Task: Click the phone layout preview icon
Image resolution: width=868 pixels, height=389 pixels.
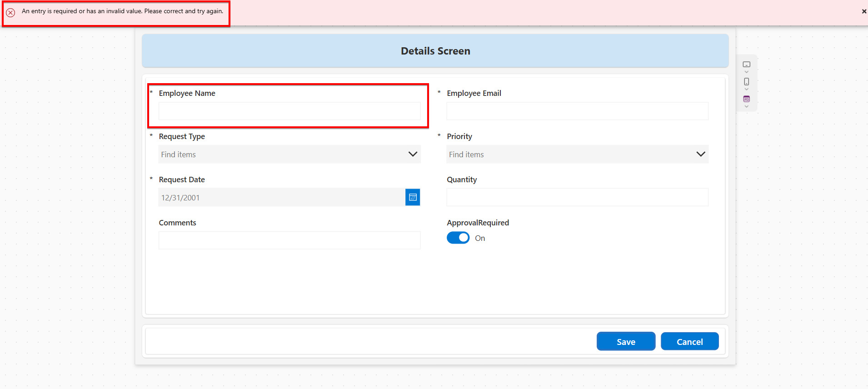Action: pyautogui.click(x=746, y=82)
